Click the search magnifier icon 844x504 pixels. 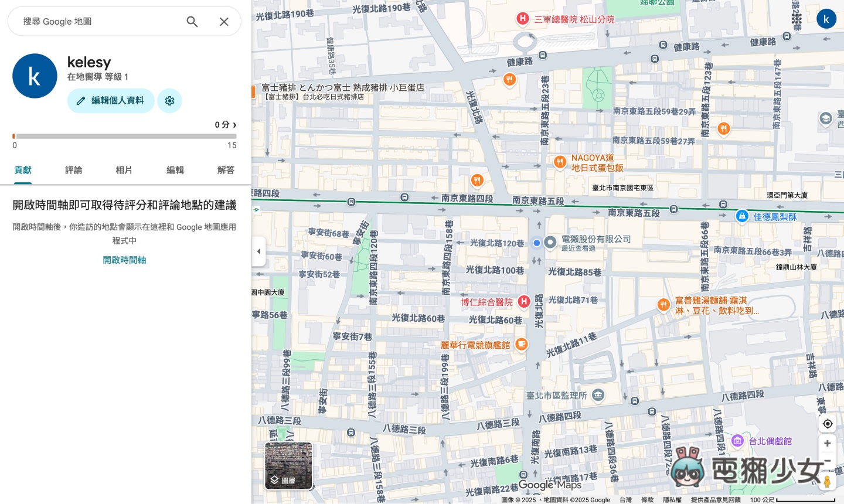click(192, 22)
